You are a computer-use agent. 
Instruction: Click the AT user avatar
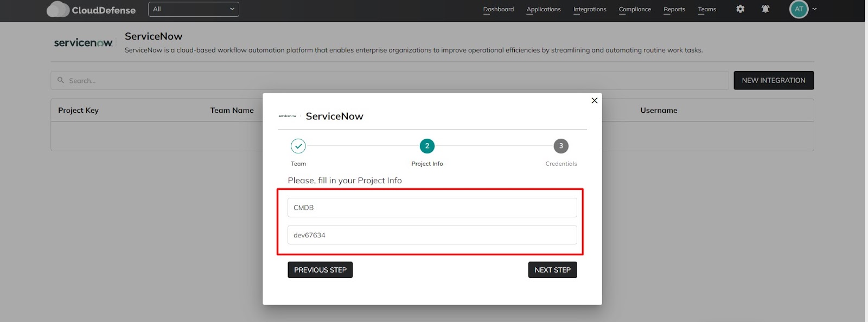coord(799,9)
